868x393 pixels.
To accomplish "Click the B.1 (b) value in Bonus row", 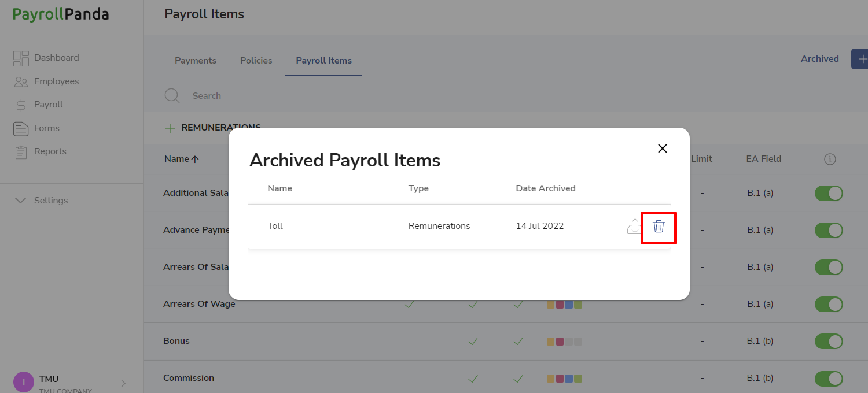I will [x=760, y=341].
